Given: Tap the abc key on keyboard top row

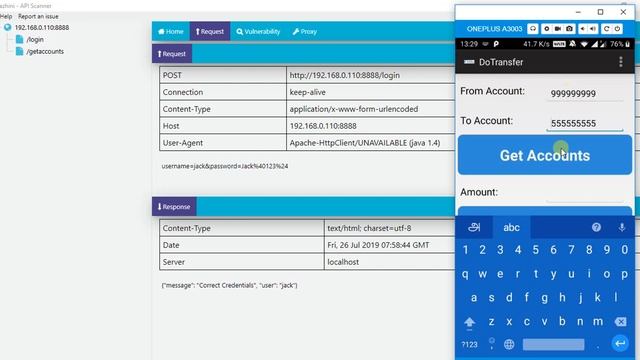Looking at the screenshot, I should (511, 227).
